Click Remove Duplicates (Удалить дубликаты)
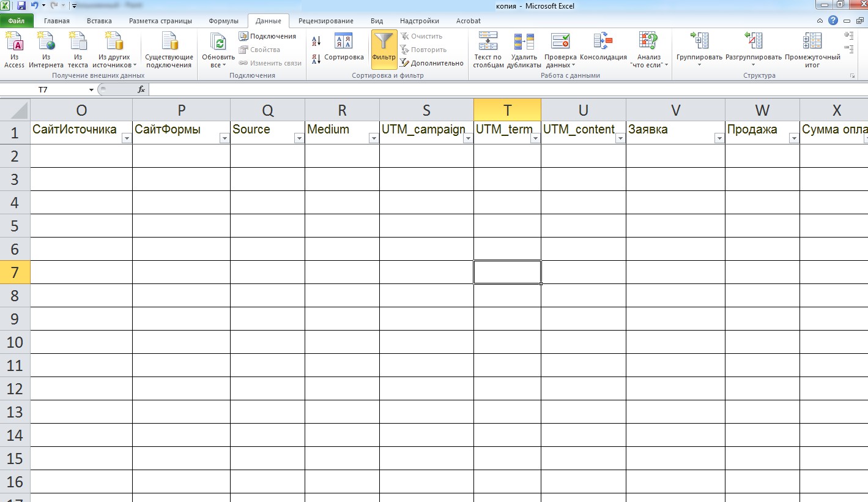 [x=524, y=50]
